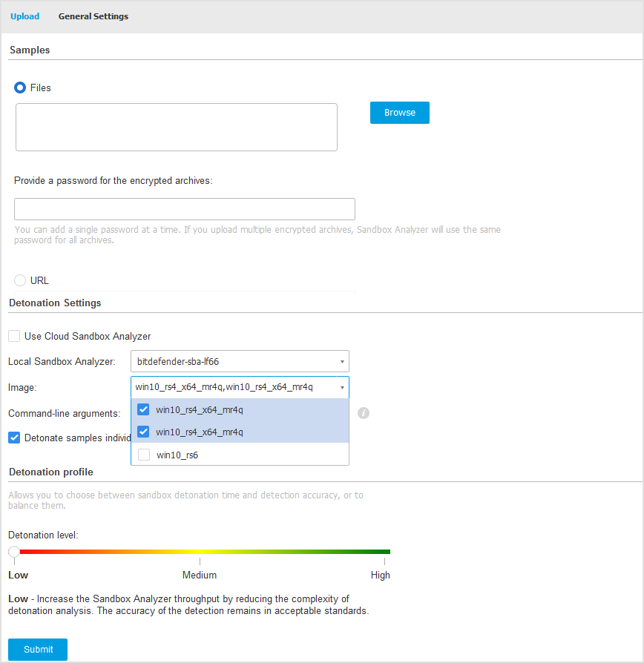This screenshot has height=663, width=644.
Task: Return to the Upload tab
Action: (24, 16)
